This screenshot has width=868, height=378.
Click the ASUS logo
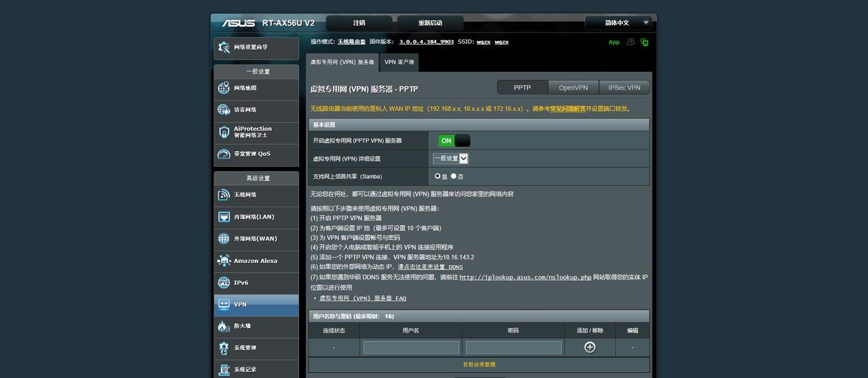(x=239, y=23)
